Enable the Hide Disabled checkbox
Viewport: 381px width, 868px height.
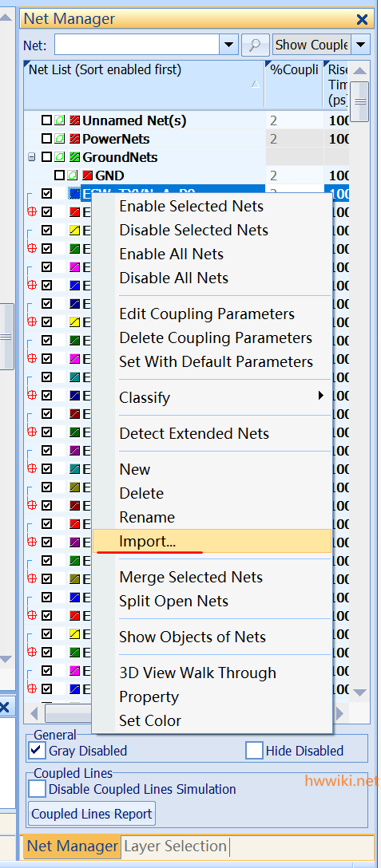tap(255, 751)
